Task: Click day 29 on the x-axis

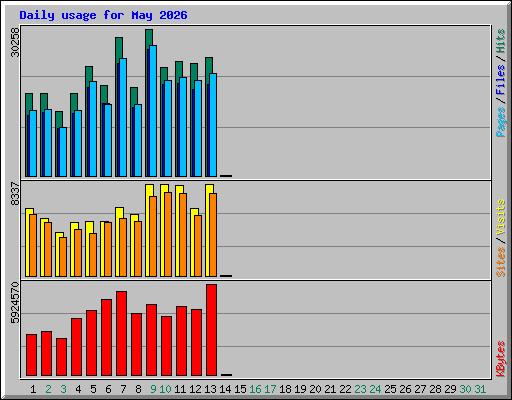Action: tap(450, 389)
